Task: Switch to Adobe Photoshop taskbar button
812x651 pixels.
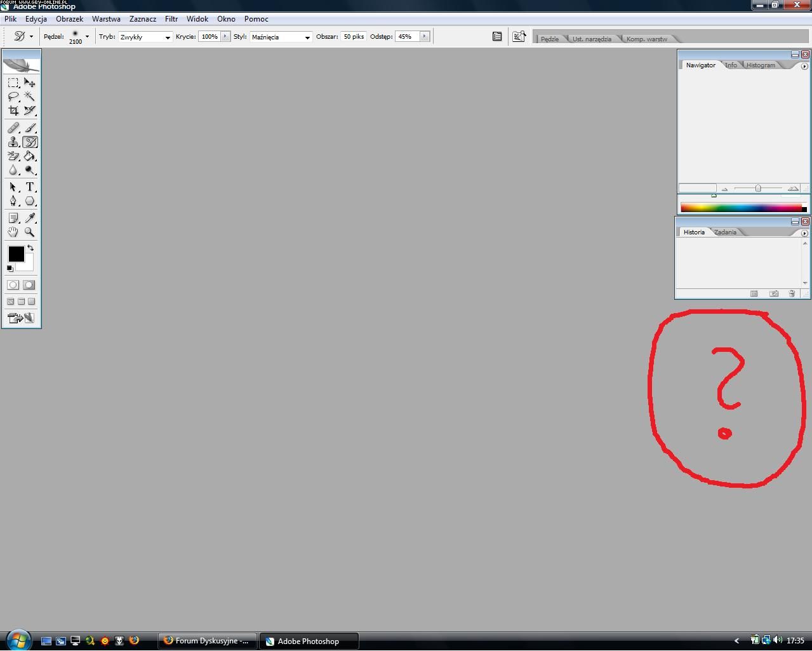Action: tap(309, 641)
